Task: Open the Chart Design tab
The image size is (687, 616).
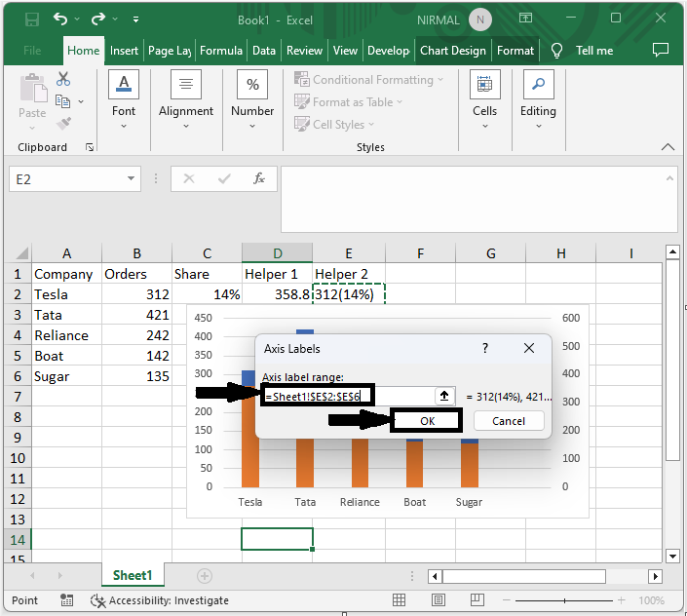Action: click(452, 51)
